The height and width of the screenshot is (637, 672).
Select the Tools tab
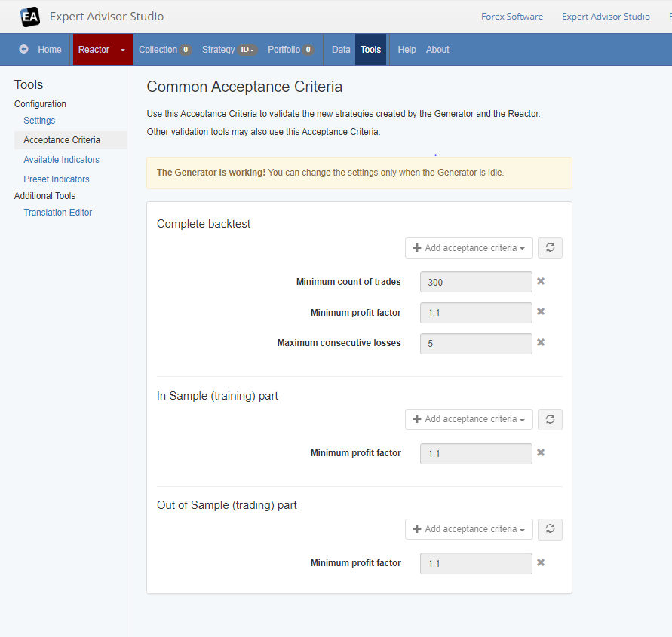pos(371,50)
